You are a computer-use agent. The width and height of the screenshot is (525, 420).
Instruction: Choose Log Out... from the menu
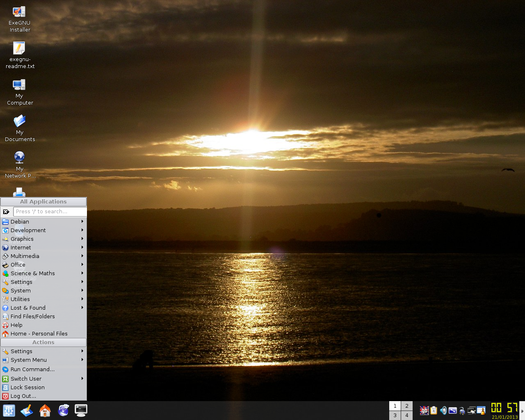[43, 396]
